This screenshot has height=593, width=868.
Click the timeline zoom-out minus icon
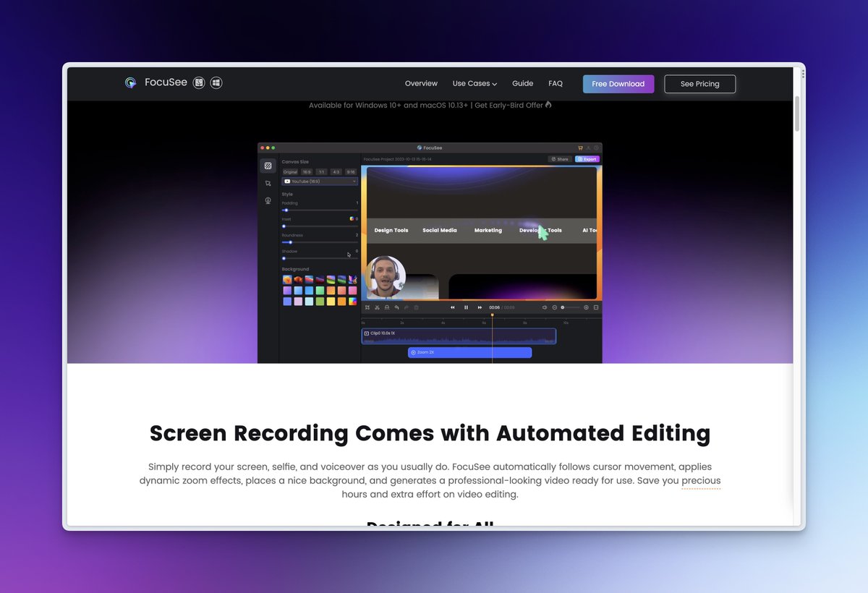tap(555, 307)
